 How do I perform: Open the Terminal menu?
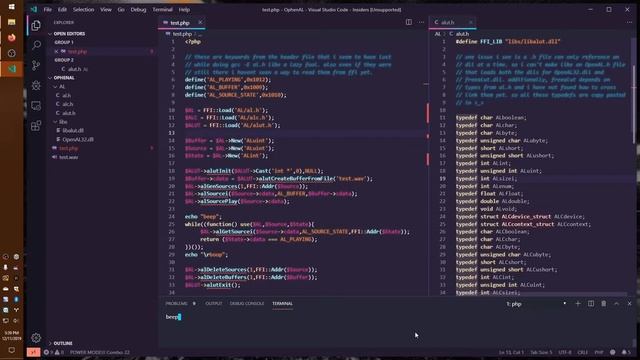162,9
